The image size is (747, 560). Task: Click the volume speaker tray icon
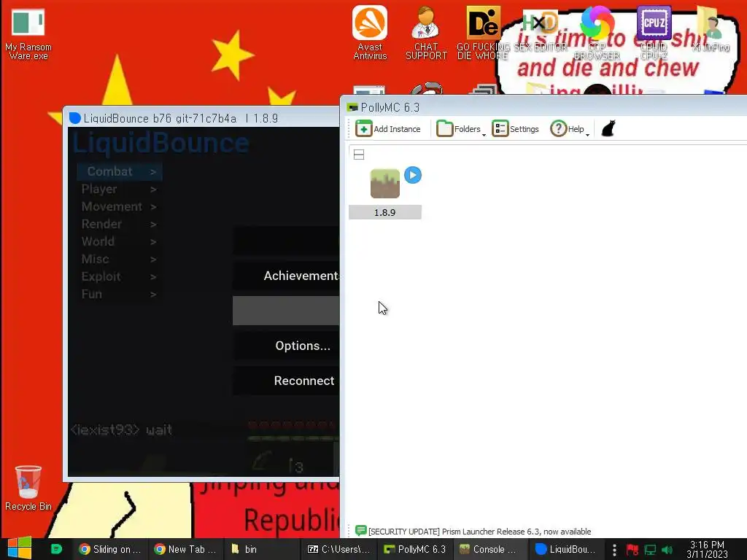point(667,550)
